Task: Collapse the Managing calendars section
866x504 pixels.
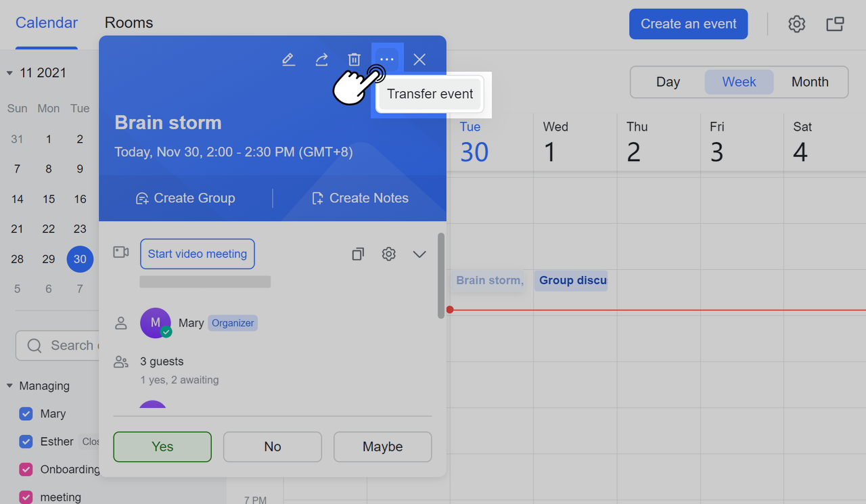Action: pos(10,386)
